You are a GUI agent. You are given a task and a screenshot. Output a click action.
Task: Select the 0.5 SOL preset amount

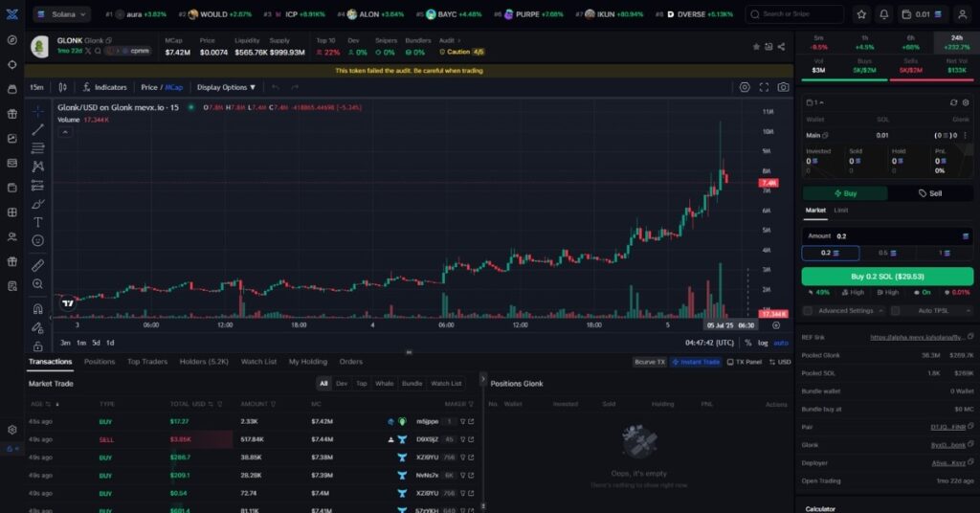[887, 253]
